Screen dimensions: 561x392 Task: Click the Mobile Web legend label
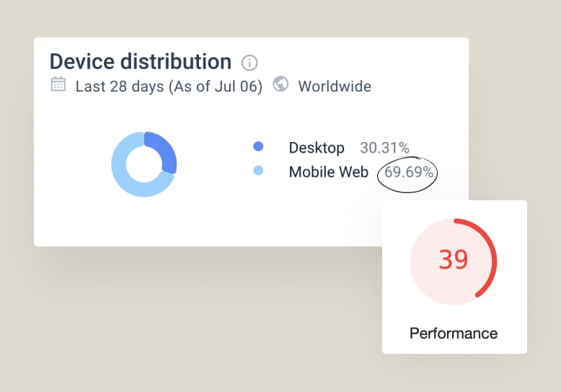click(328, 172)
